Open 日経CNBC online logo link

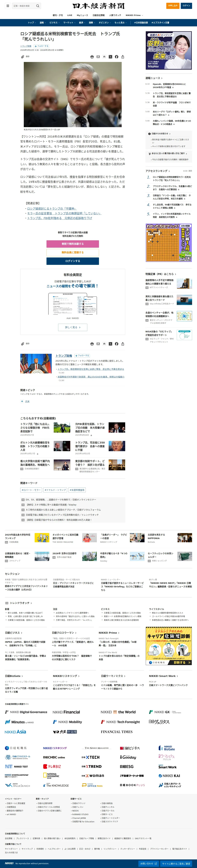pos(54,757)
